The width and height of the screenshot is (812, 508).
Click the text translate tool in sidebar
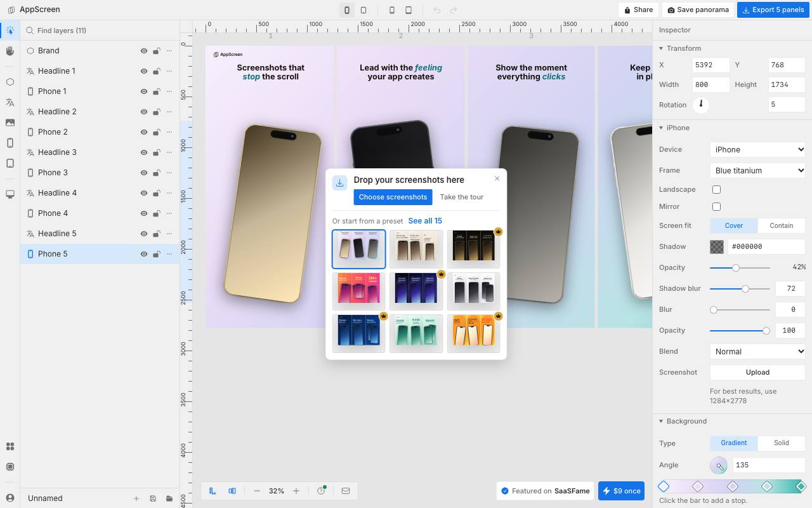click(x=10, y=102)
